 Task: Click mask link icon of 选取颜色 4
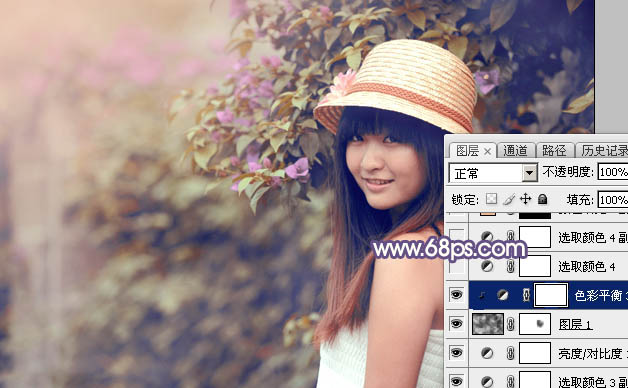[x=510, y=266]
